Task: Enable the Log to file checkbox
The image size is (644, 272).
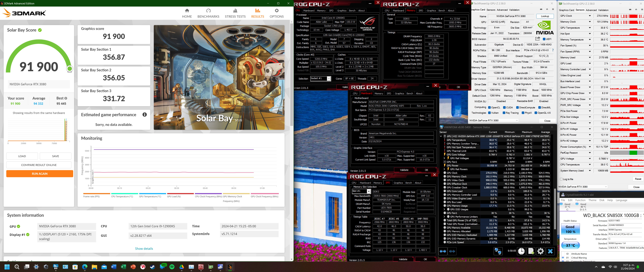Action: [561, 179]
